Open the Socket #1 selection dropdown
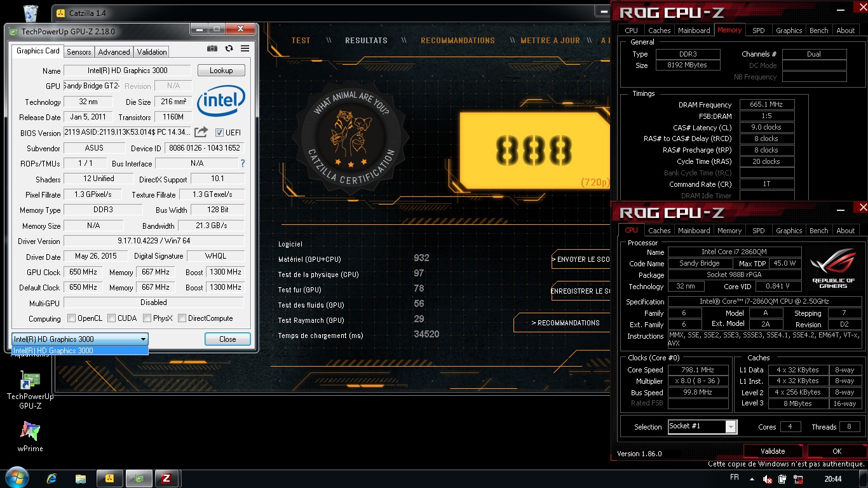Screen dimensions: 868x488 coord(702,426)
